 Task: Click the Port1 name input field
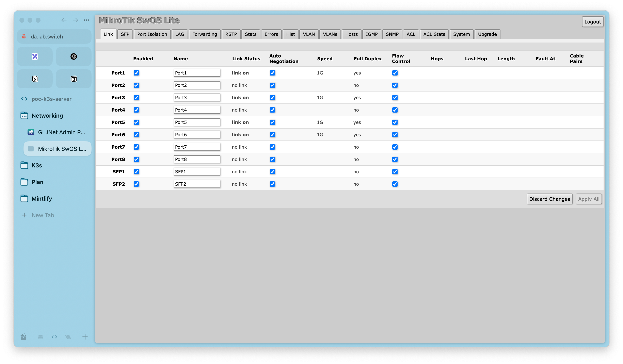point(197,73)
